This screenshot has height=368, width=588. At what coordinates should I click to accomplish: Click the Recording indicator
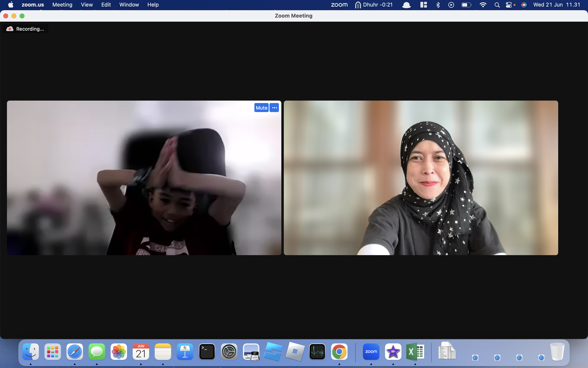point(25,29)
